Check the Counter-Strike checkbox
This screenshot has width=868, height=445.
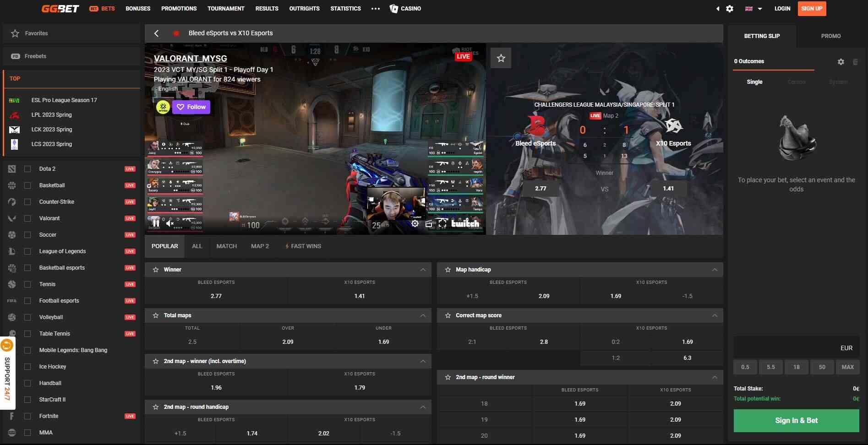[x=27, y=202]
